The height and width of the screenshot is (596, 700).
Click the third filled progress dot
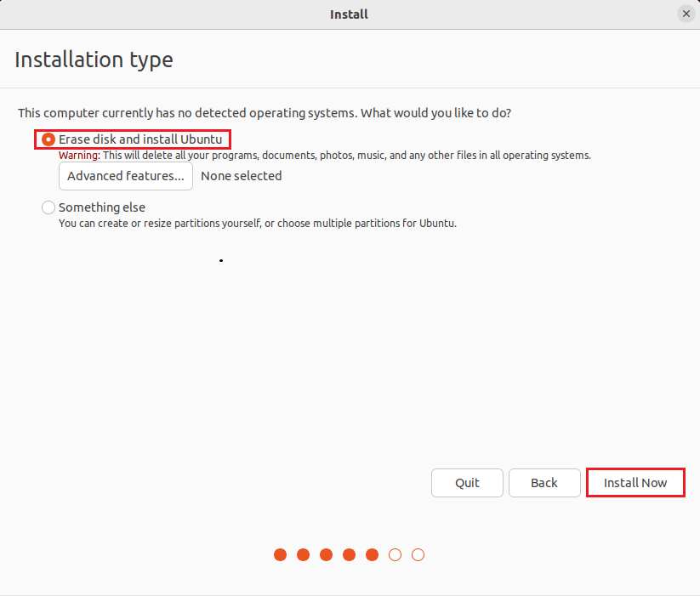pyautogui.click(x=327, y=555)
